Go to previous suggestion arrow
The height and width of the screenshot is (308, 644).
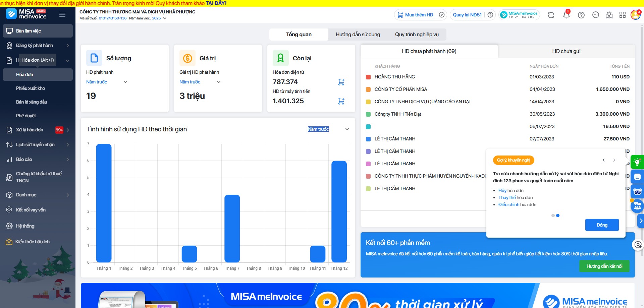point(604,160)
